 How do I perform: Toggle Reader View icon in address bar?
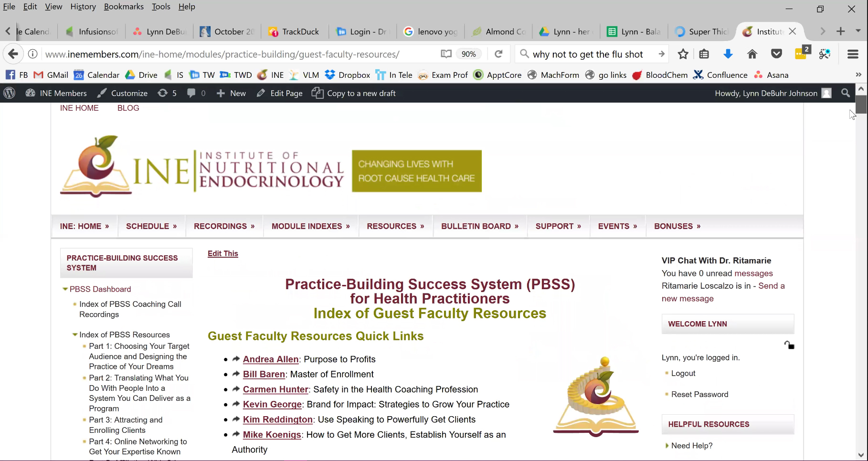(x=446, y=54)
